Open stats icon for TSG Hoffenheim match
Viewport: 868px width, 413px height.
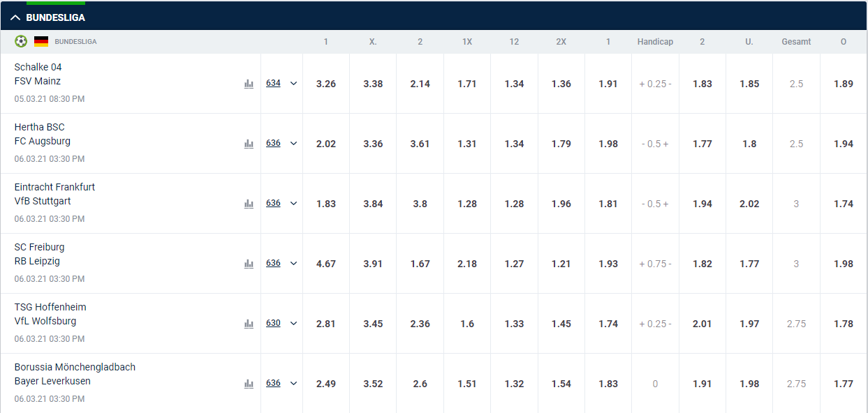coord(249,324)
